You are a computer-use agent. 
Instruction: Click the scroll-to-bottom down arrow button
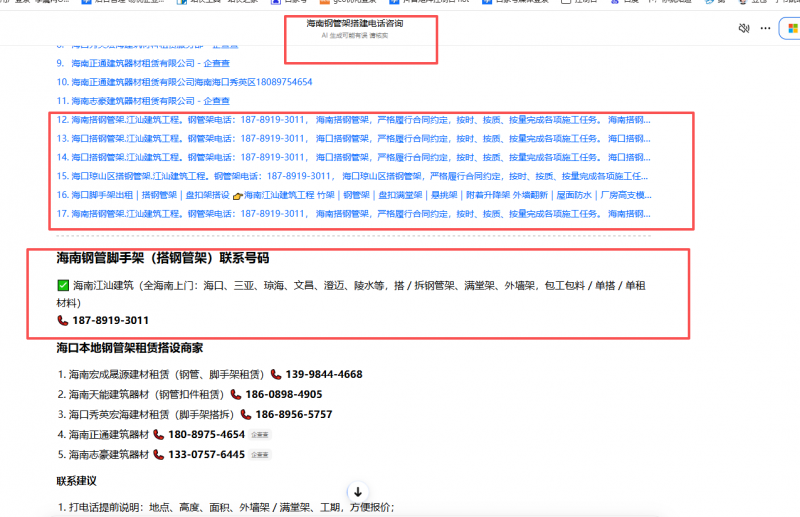(358, 492)
